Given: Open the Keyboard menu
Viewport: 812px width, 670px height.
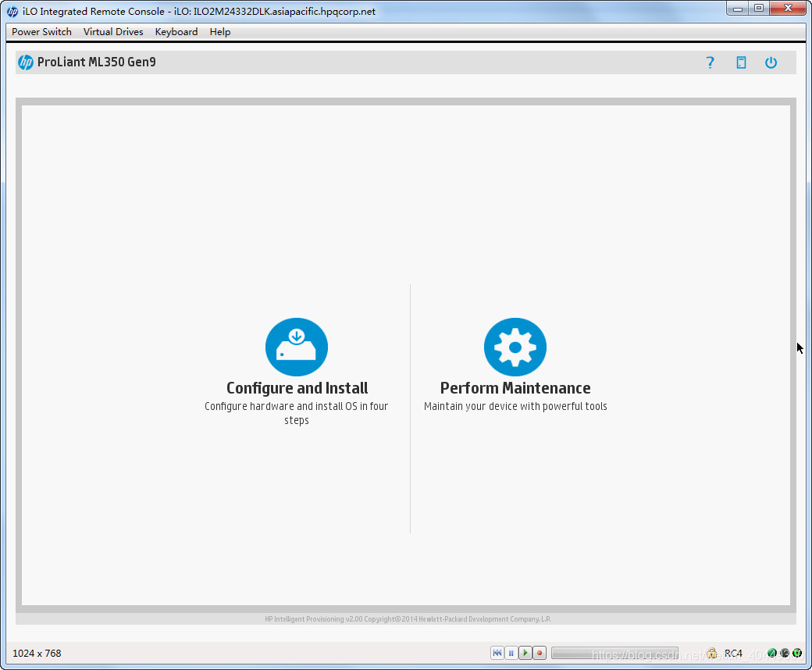Looking at the screenshot, I should coord(176,31).
